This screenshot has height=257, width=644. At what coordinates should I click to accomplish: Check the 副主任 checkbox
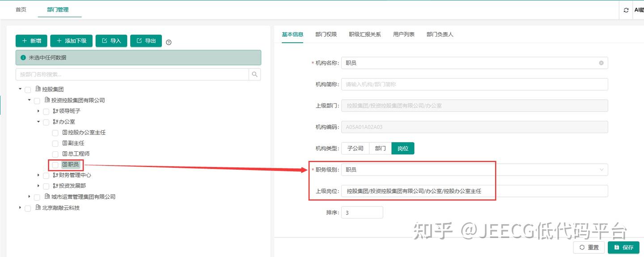55,144
